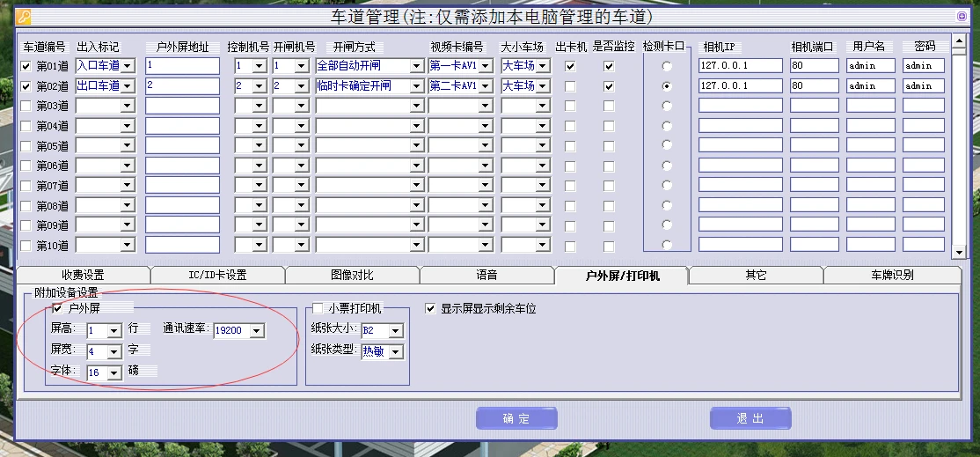Enable the 第10道 lane checkbox
The width and height of the screenshot is (980, 457).
tap(26, 245)
